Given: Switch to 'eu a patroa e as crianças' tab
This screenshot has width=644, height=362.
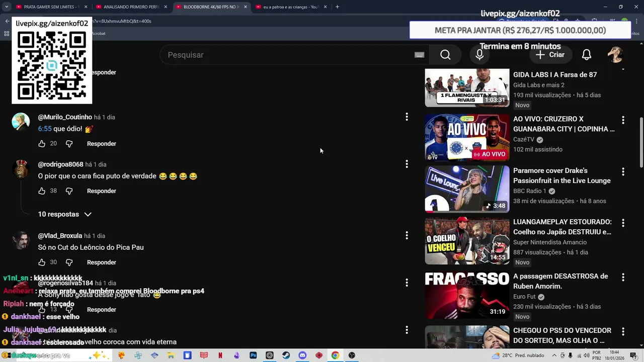Looking at the screenshot, I should 291,7.
